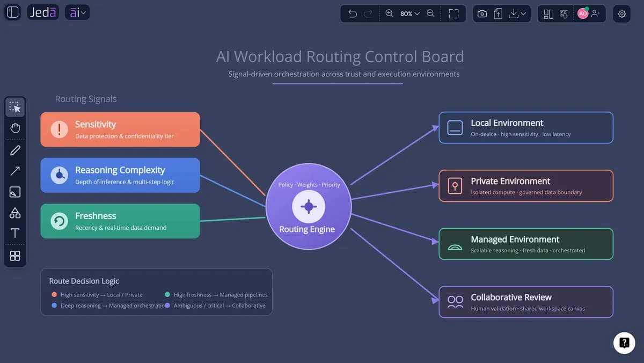This screenshot has width=644, height=363.
Task: Select the pen drawing tool
Action: pos(15,150)
